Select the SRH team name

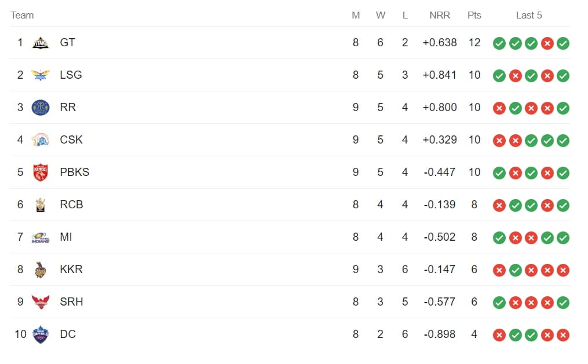coord(71,302)
